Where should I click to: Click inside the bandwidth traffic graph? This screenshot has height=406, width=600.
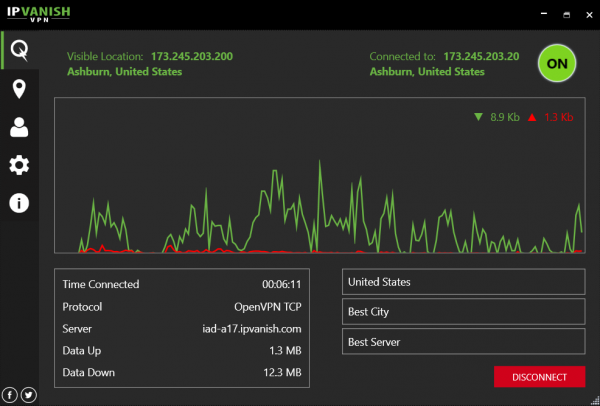tap(320, 175)
